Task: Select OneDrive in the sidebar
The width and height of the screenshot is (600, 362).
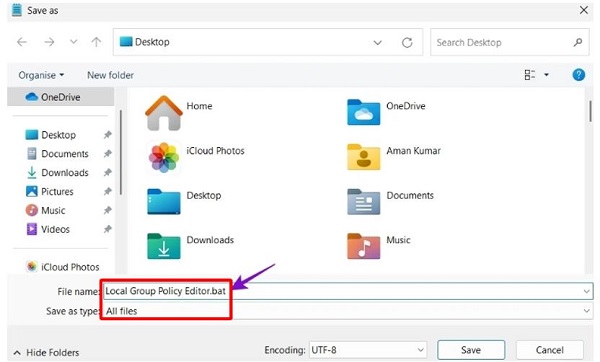Action: 60,97
